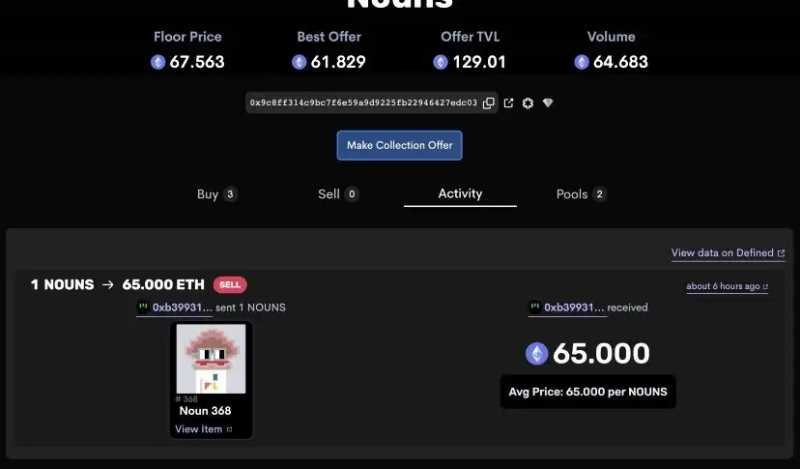Click the Ethereum icon next to Volume
The width and height of the screenshot is (800, 469).
581,62
